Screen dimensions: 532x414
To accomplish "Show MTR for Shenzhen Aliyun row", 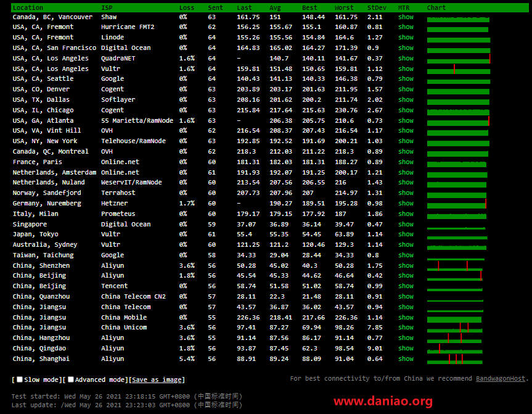I will pyautogui.click(x=406, y=265).
